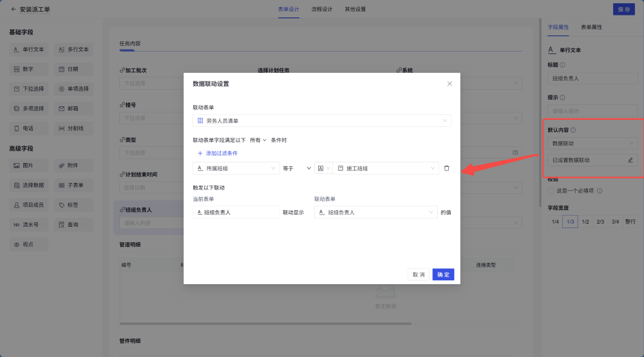Click the 确定 button in the dialog
Screen dimensions: 644x357
pyautogui.click(x=443, y=275)
